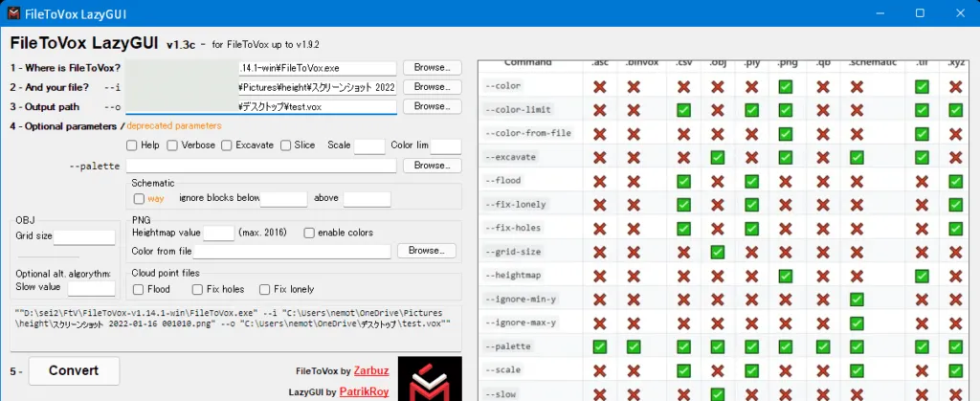Click the '--palette' command label in table

pyautogui.click(x=510, y=346)
